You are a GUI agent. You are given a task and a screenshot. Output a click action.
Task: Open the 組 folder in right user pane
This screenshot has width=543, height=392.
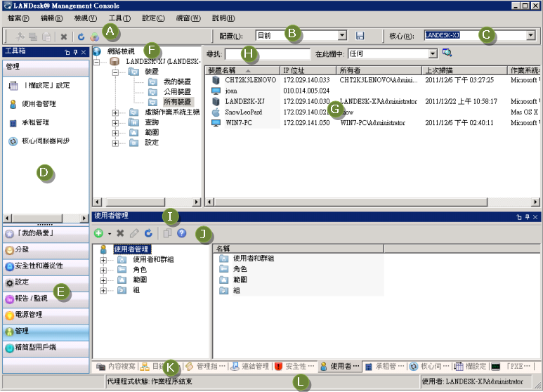point(230,291)
